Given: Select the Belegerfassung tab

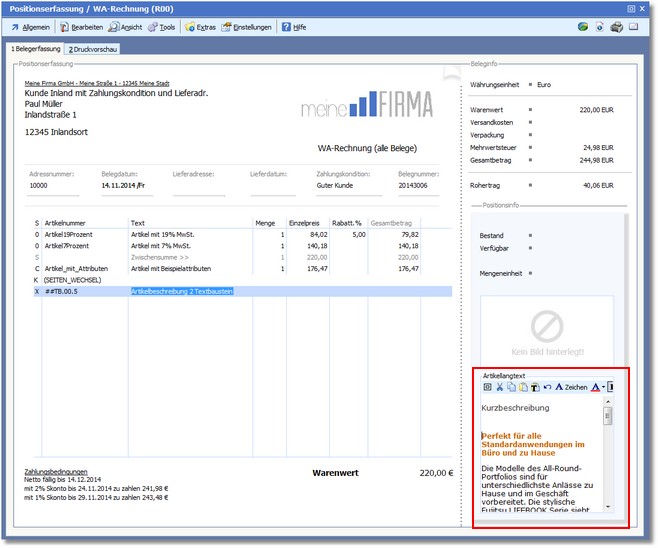Looking at the screenshot, I should (35, 48).
